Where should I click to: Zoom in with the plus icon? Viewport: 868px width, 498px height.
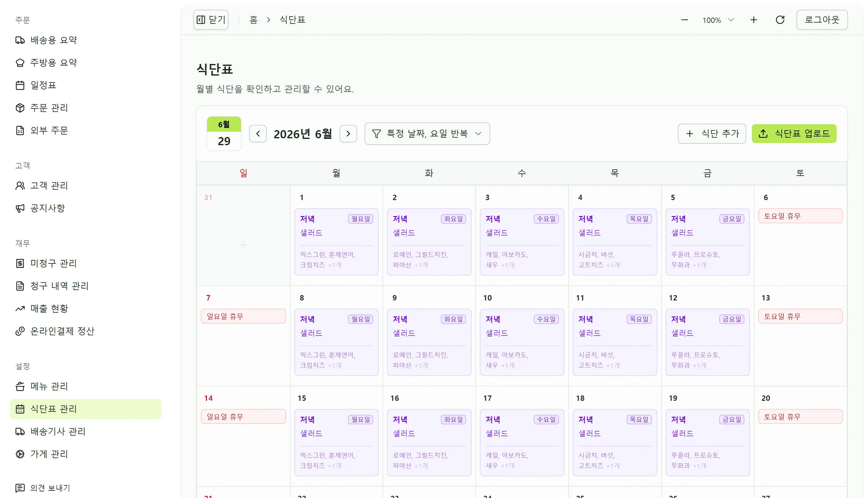coord(753,20)
